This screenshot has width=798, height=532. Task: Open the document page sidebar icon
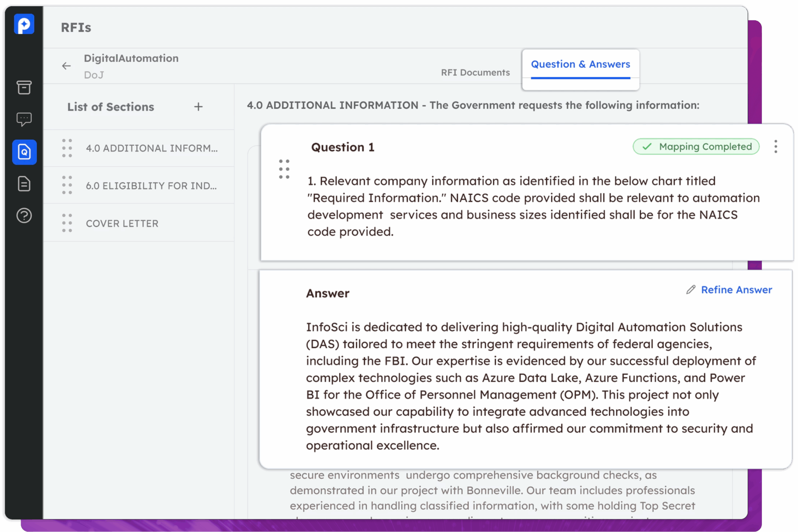click(x=24, y=184)
